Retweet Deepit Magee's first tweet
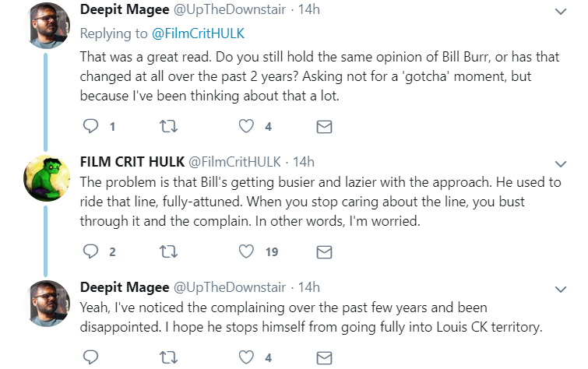Image resolution: width=588 pixels, height=369 pixels. [168, 126]
